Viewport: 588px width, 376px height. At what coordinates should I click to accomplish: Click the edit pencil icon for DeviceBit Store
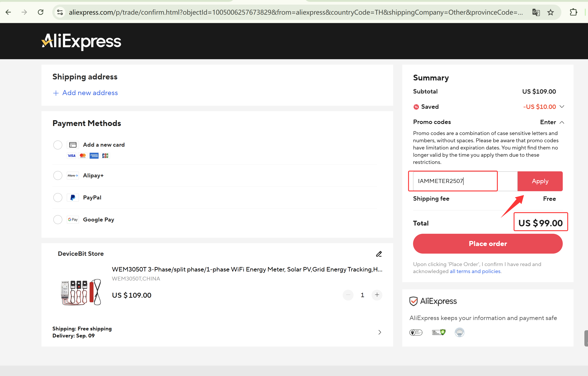pos(379,254)
